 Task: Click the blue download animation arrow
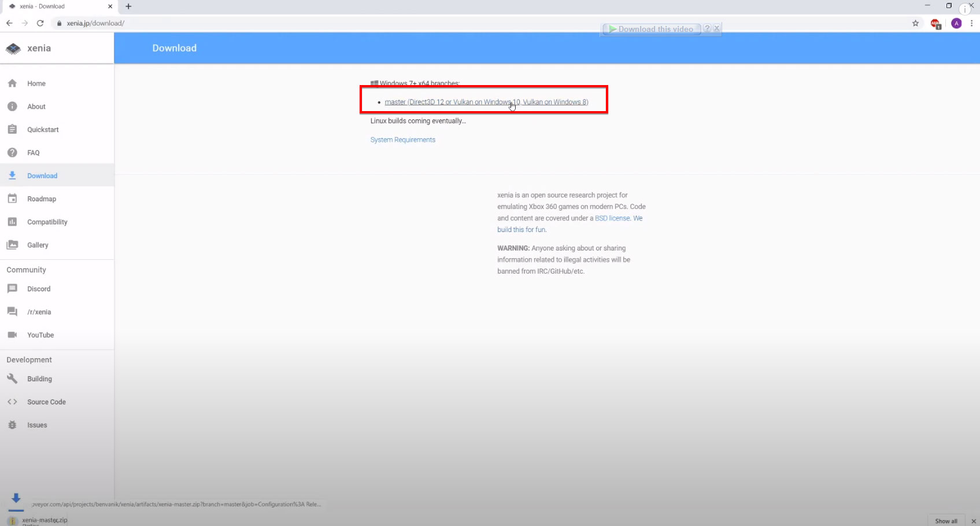click(16, 501)
